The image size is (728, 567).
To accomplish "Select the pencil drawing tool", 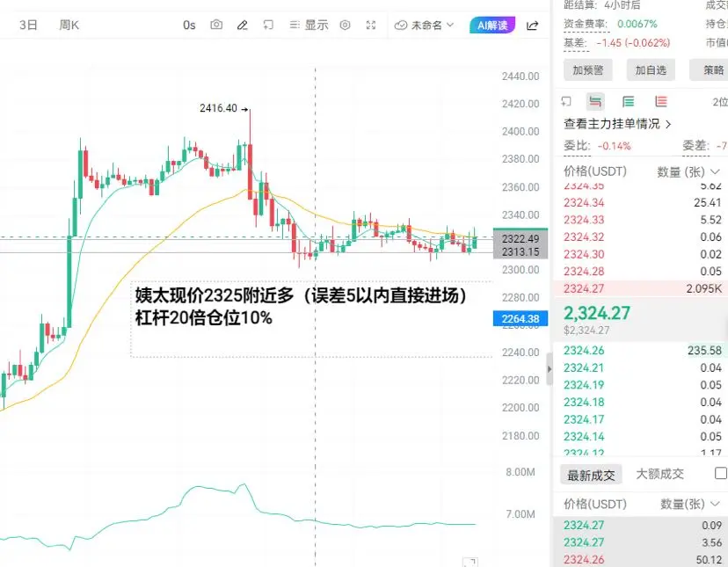I will pyautogui.click(x=243, y=25).
